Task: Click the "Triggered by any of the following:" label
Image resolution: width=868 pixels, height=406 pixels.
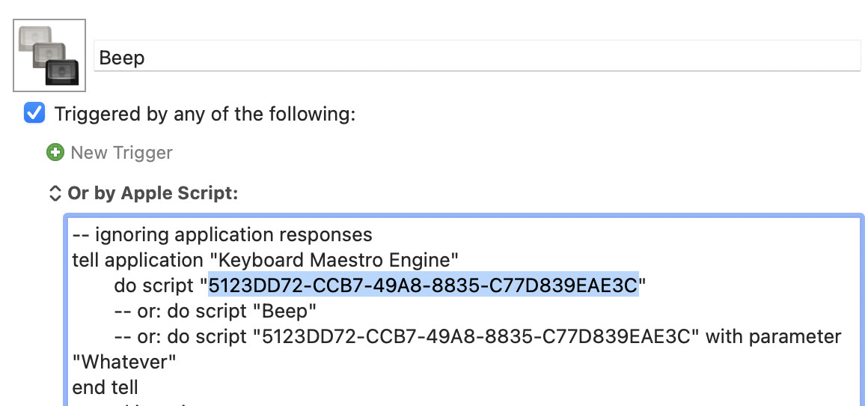Action: point(204,114)
